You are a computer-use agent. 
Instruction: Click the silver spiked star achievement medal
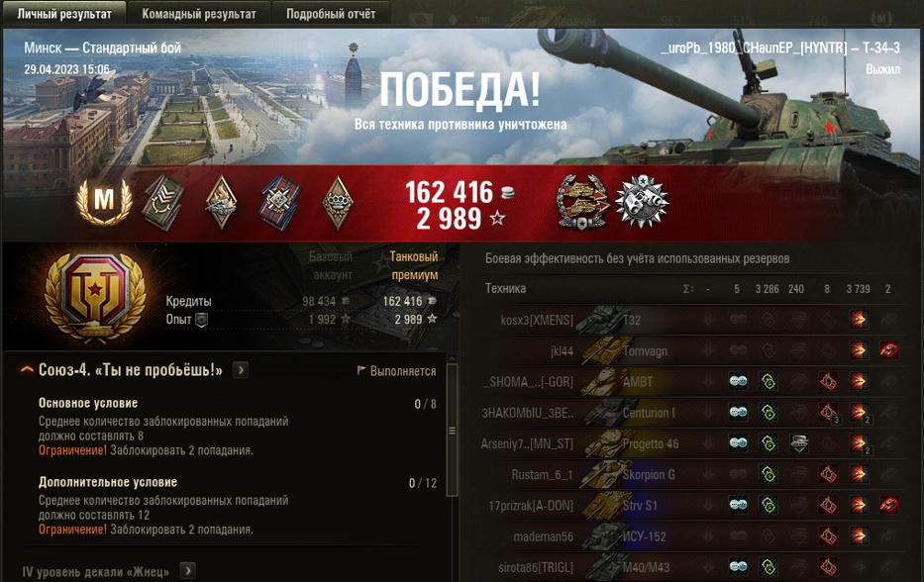pyautogui.click(x=642, y=202)
